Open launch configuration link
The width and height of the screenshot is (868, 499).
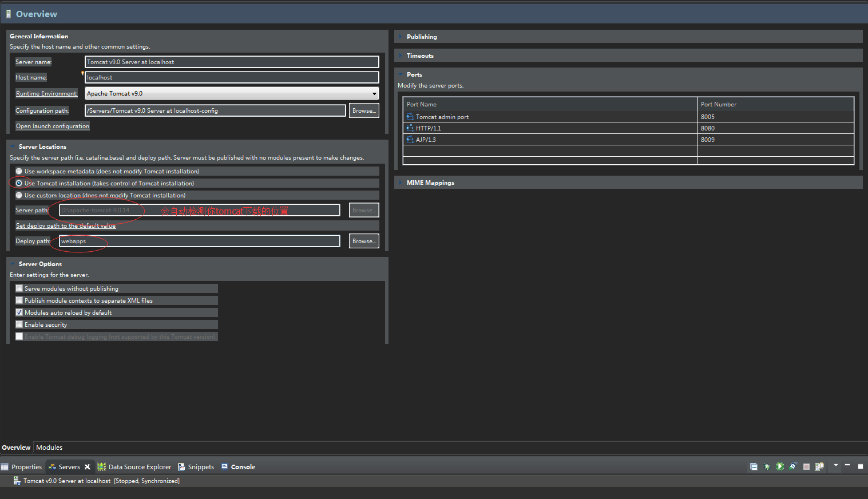[53, 126]
